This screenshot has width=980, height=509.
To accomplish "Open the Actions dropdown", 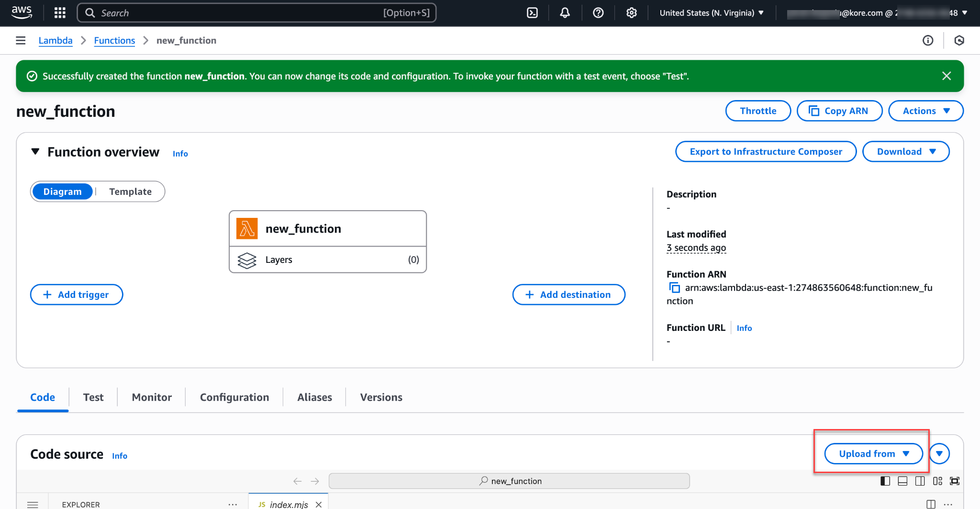I will click(x=925, y=111).
